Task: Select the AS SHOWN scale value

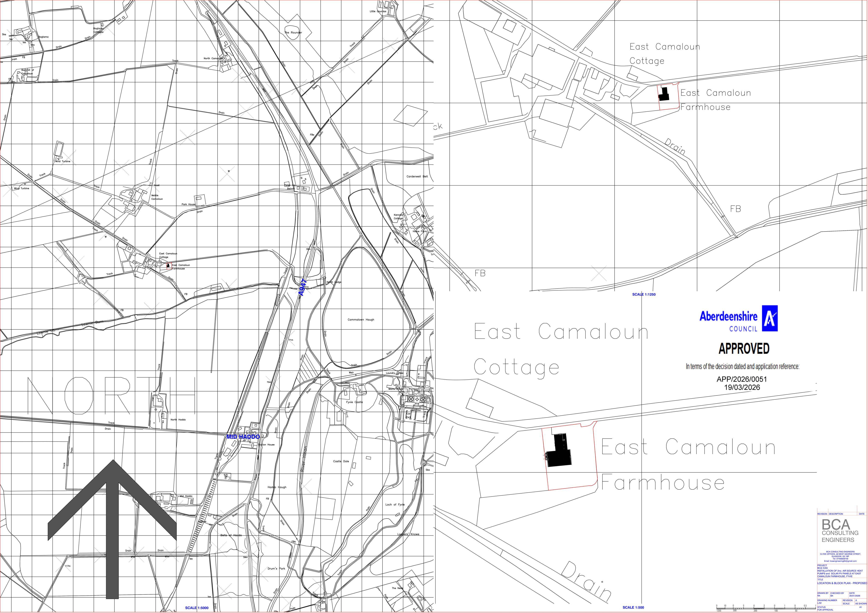Action: tap(861, 603)
